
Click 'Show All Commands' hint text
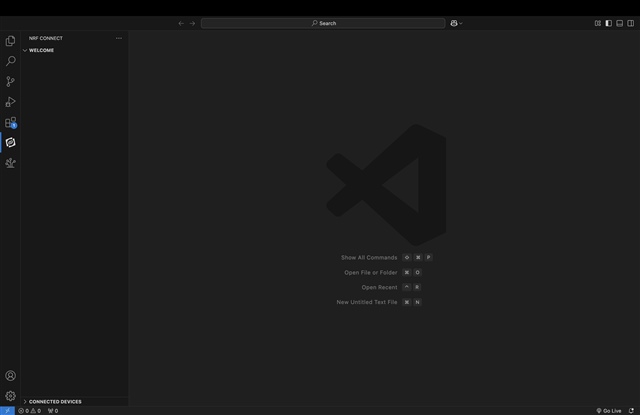pyautogui.click(x=369, y=257)
